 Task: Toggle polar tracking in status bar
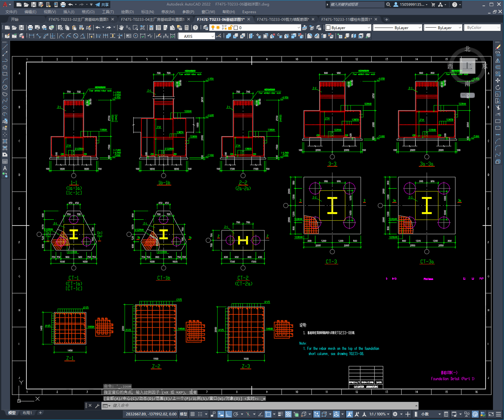click(x=236, y=414)
